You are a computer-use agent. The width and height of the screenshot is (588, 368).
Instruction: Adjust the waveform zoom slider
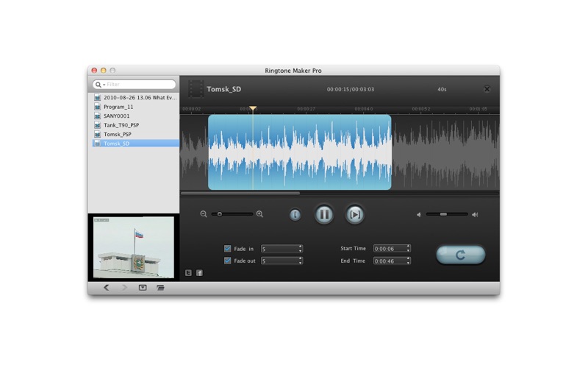219,214
